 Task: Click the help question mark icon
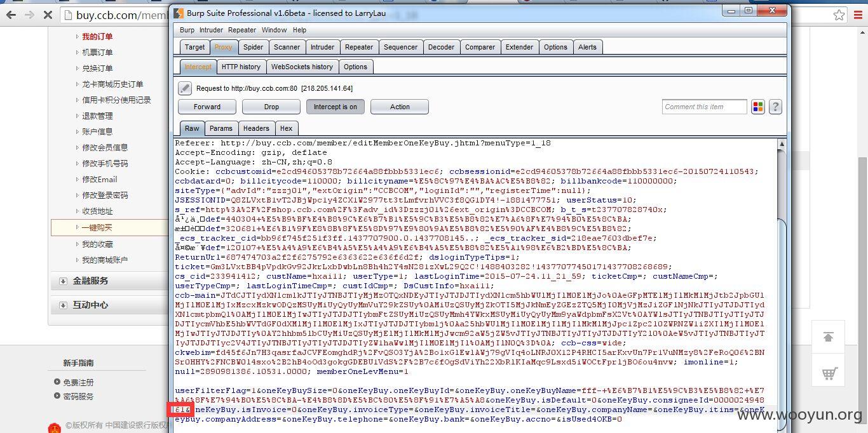(x=775, y=107)
